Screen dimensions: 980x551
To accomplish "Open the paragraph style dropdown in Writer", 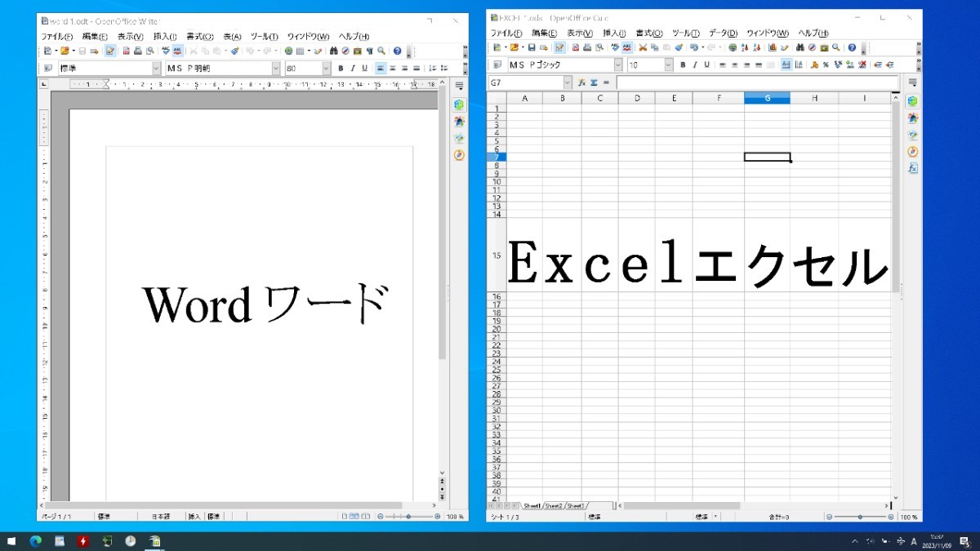I will [156, 69].
